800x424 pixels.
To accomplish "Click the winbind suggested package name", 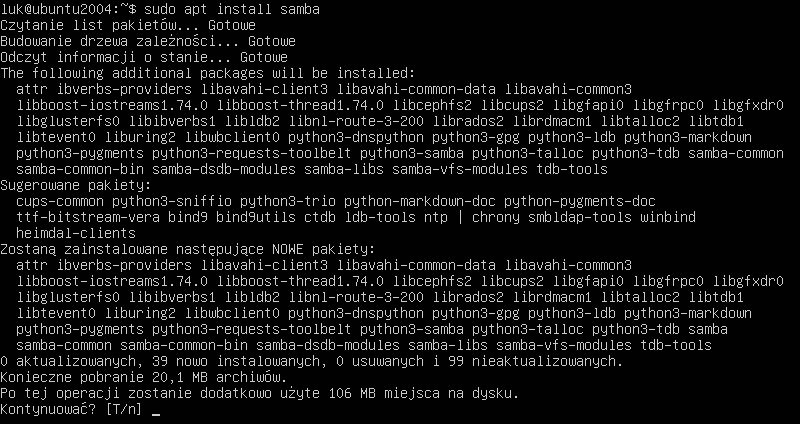I will pyautogui.click(x=668, y=217).
